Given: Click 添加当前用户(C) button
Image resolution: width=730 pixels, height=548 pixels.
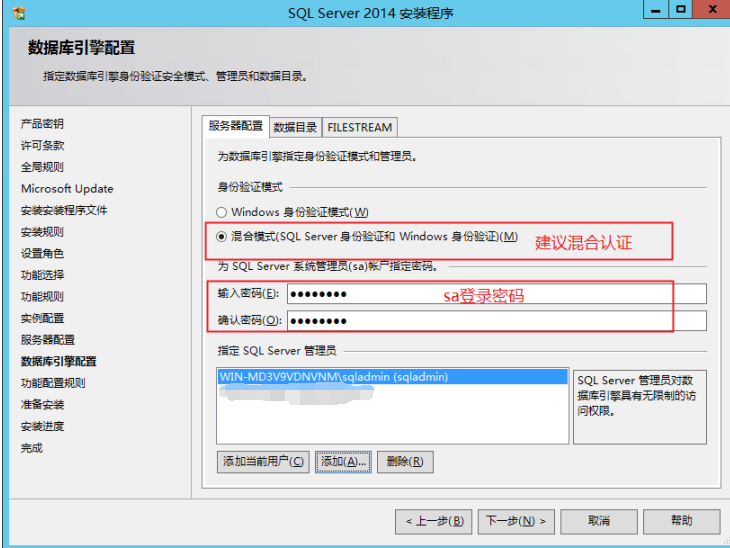Looking at the screenshot, I should point(263,461).
